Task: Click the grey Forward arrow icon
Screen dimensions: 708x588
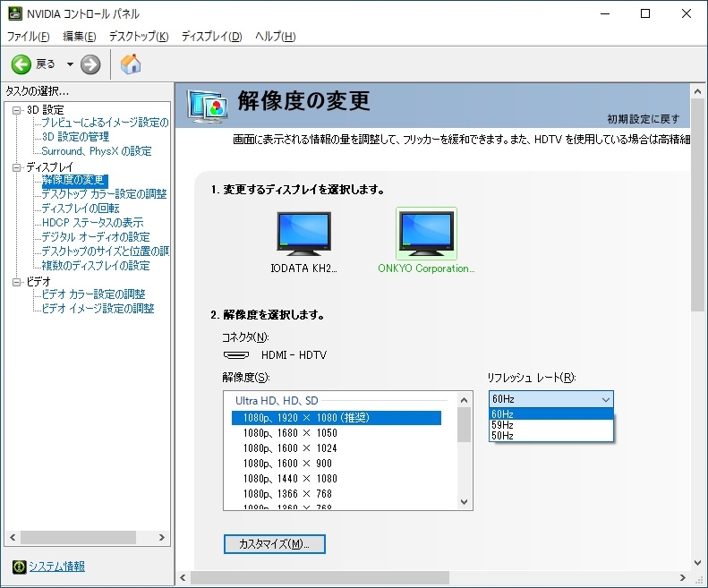Action: 90,64
